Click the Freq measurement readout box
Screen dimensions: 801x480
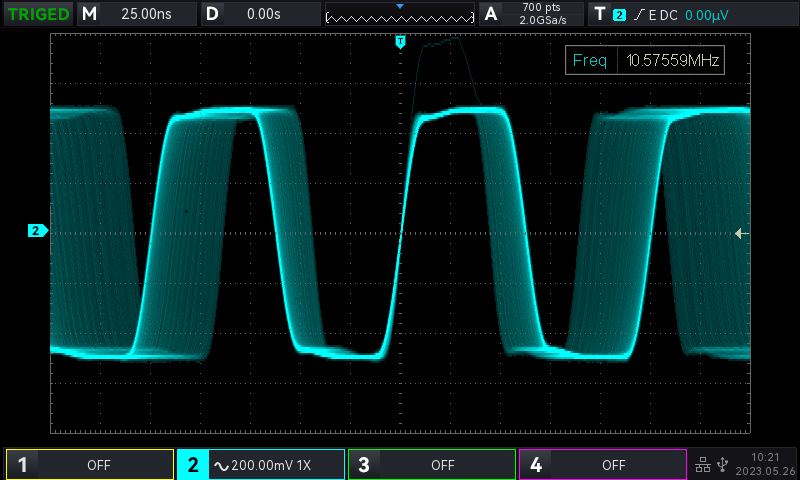[x=644, y=61]
